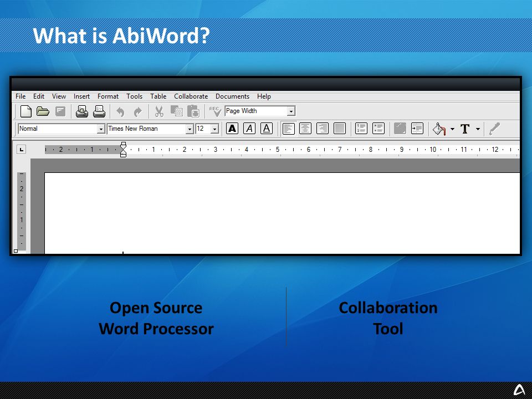The image size is (532, 399).
Task: Open the Documents menu
Action: pos(232,96)
